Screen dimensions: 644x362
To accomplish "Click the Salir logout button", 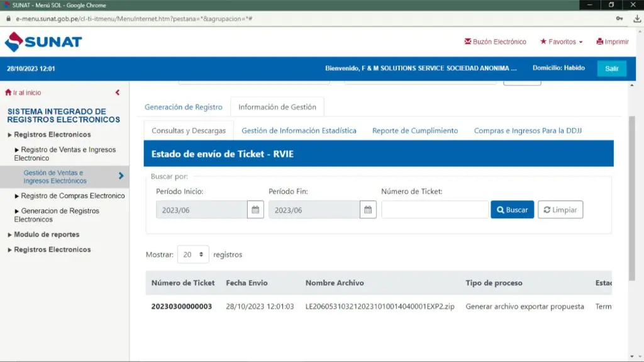I will click(611, 69).
